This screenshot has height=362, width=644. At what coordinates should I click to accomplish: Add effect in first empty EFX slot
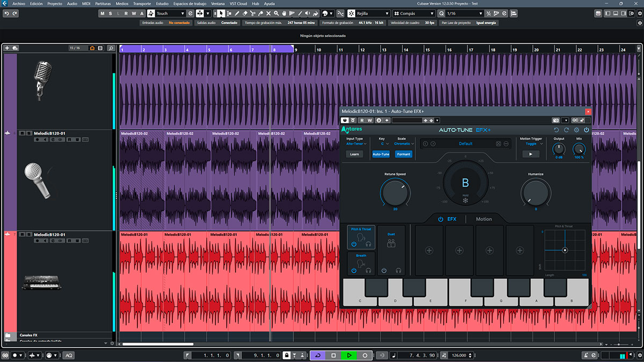(429, 250)
